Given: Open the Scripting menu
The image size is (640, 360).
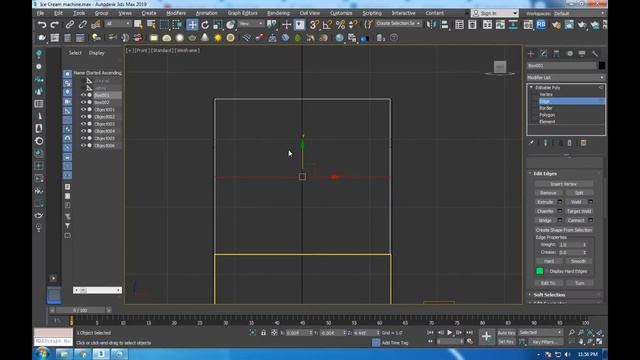Looking at the screenshot, I should [372, 13].
